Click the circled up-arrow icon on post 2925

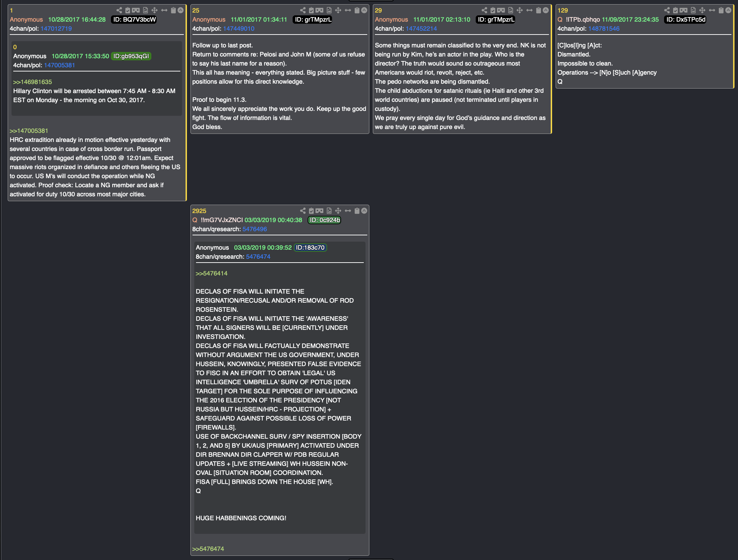click(364, 211)
